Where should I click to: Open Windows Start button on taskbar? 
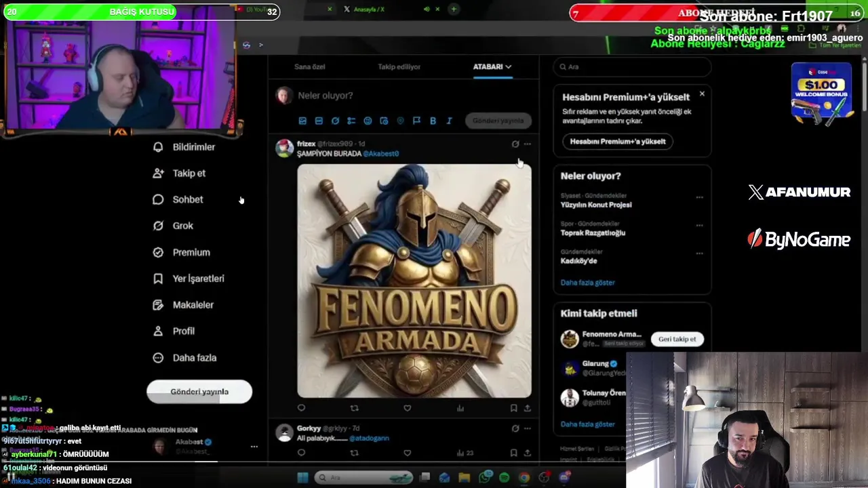[x=302, y=478]
